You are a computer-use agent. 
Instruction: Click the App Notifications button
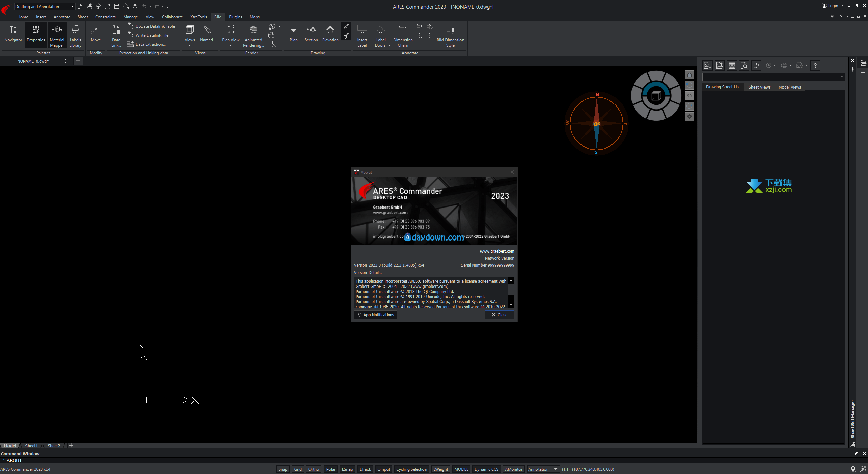pyautogui.click(x=375, y=315)
